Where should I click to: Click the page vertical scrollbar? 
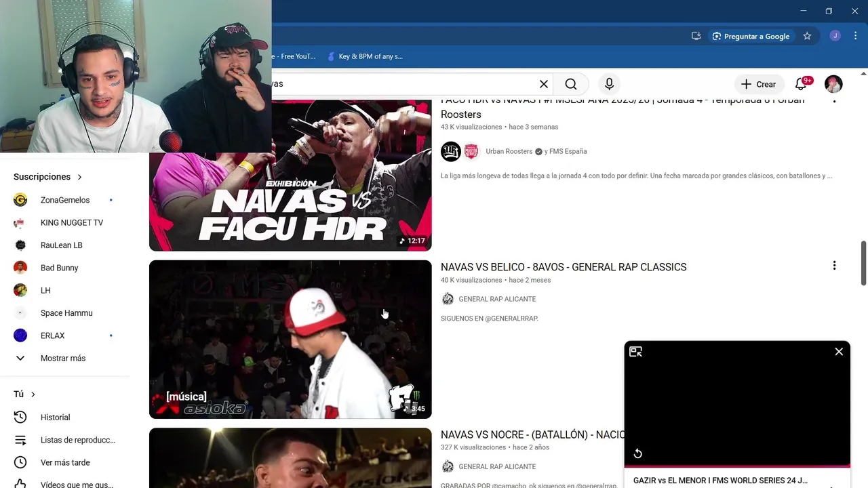coord(863,263)
